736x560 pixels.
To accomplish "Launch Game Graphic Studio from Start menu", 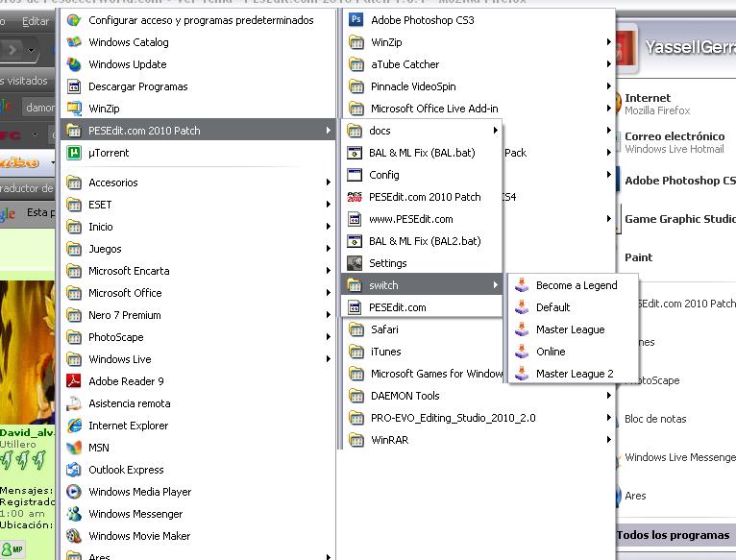I will pyautogui.click(x=675, y=219).
